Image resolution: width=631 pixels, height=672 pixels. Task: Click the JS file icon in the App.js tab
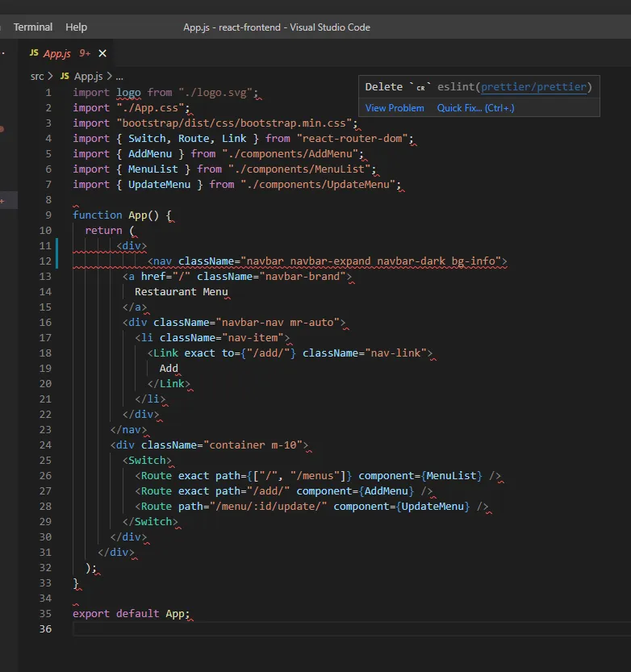[x=34, y=53]
